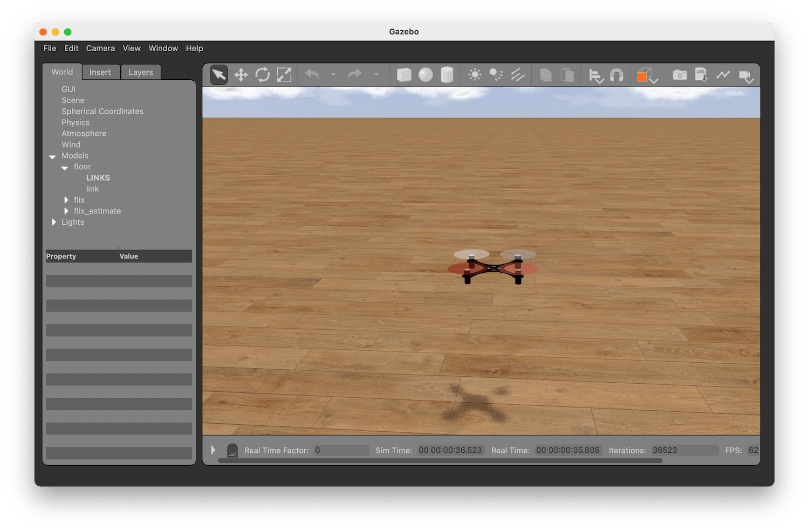The height and width of the screenshot is (532, 809).
Task: Switch to the Insert tab
Action: click(101, 72)
